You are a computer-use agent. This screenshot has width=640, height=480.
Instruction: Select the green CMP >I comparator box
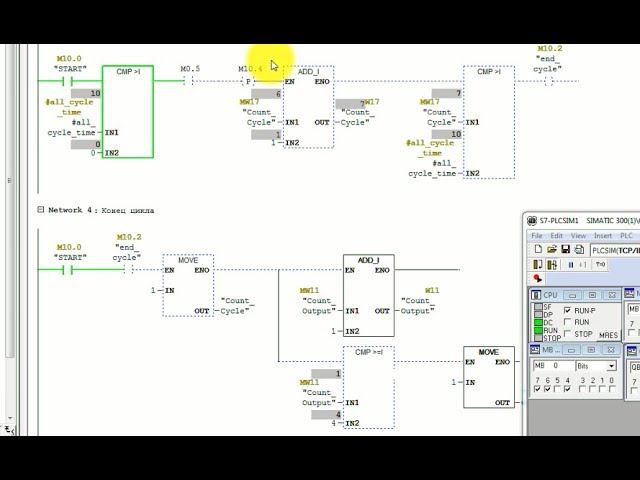(128, 111)
